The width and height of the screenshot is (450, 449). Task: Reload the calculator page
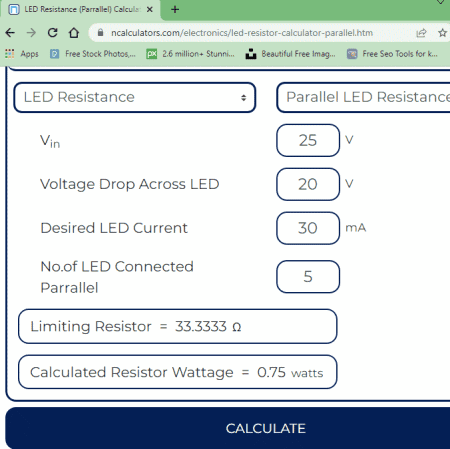[52, 33]
